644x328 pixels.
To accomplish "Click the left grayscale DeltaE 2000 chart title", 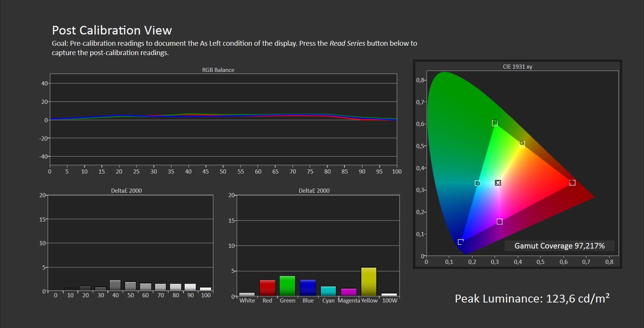I will pos(126,191).
